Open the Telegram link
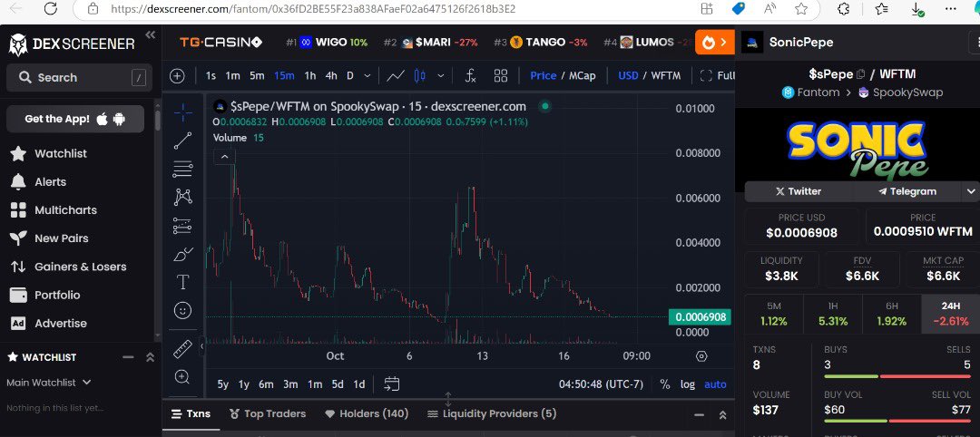This screenshot has width=980, height=437. pyautogui.click(x=906, y=191)
